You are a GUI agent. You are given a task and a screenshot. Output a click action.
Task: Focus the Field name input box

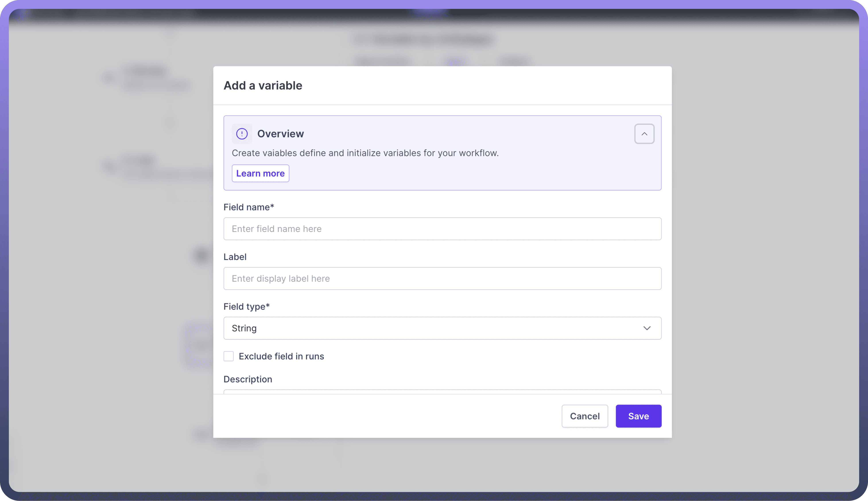tap(442, 229)
